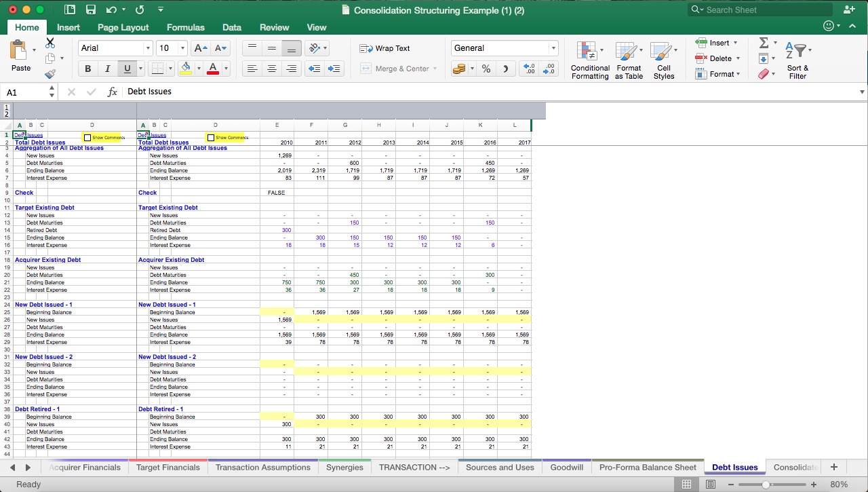Switch to Page Layout view in status bar

[711, 485]
